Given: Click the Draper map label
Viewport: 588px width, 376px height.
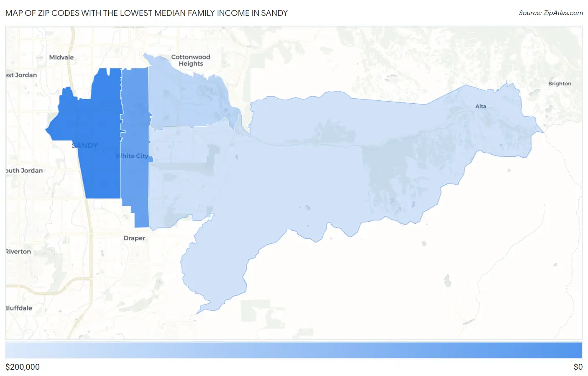Looking at the screenshot, I should 134,238.
